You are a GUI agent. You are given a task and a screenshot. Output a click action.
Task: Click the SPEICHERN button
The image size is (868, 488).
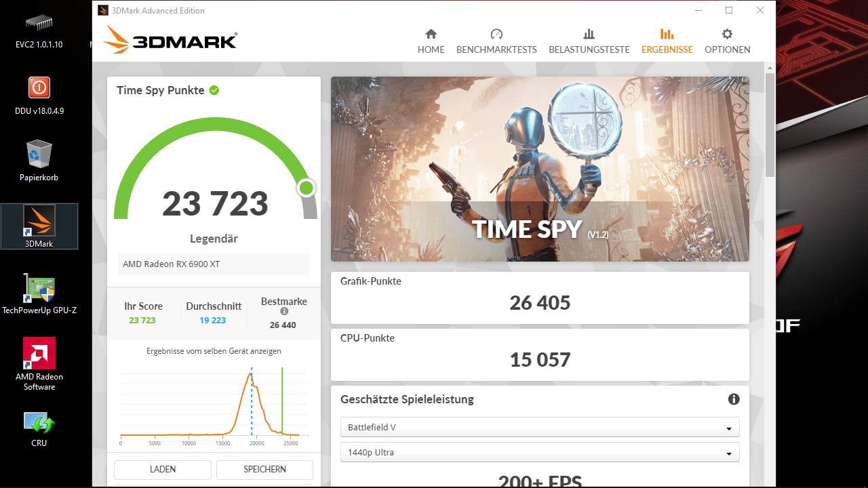[264, 469]
